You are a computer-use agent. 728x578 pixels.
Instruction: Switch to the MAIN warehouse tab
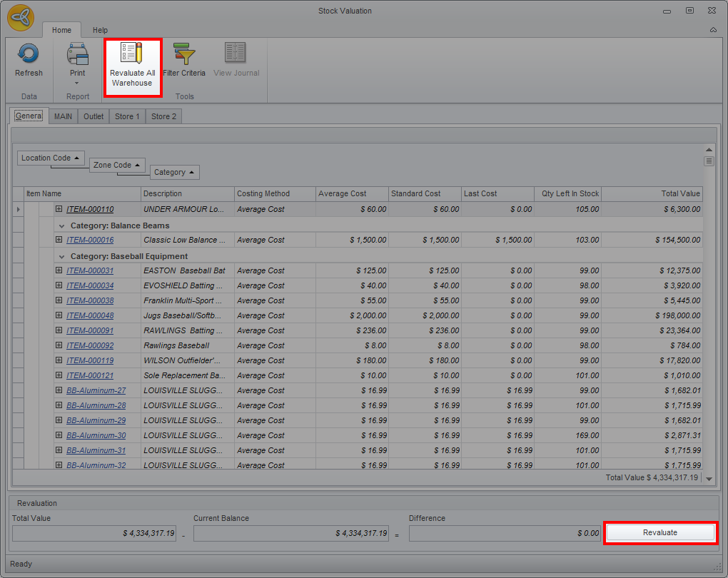pyautogui.click(x=63, y=116)
